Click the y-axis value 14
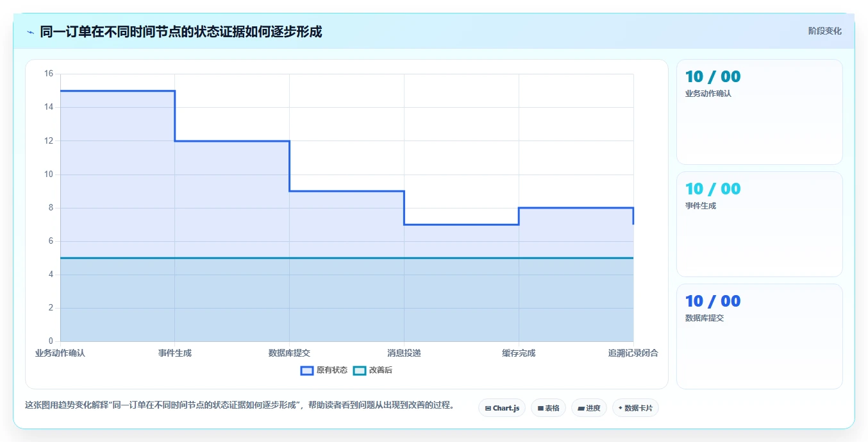The image size is (868, 442). 49,107
